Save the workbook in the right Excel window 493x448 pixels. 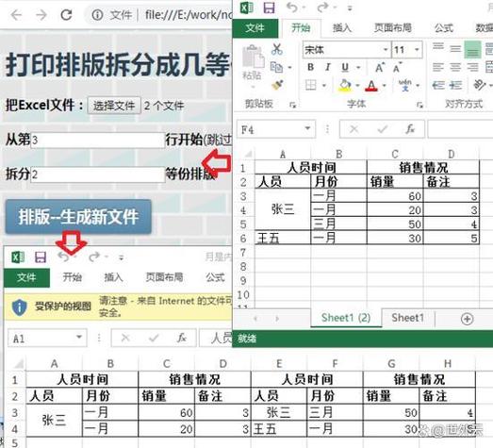point(269,8)
